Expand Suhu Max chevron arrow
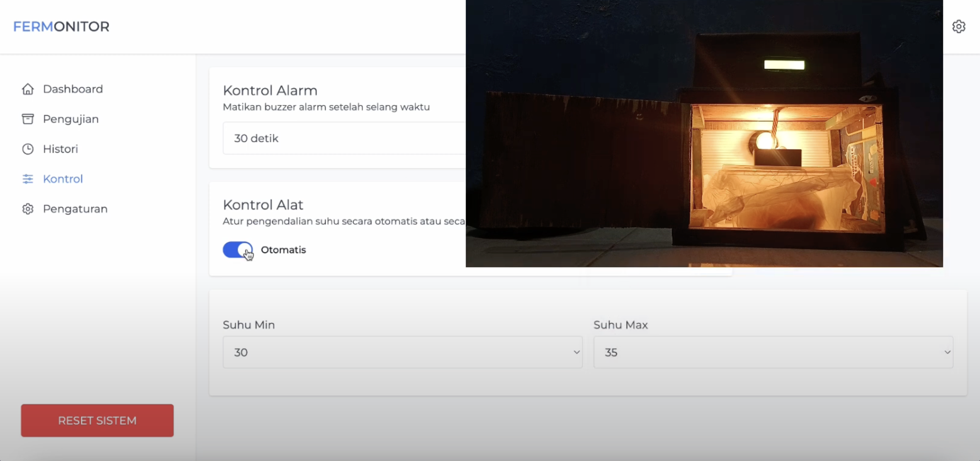This screenshot has width=980, height=461. click(x=947, y=352)
